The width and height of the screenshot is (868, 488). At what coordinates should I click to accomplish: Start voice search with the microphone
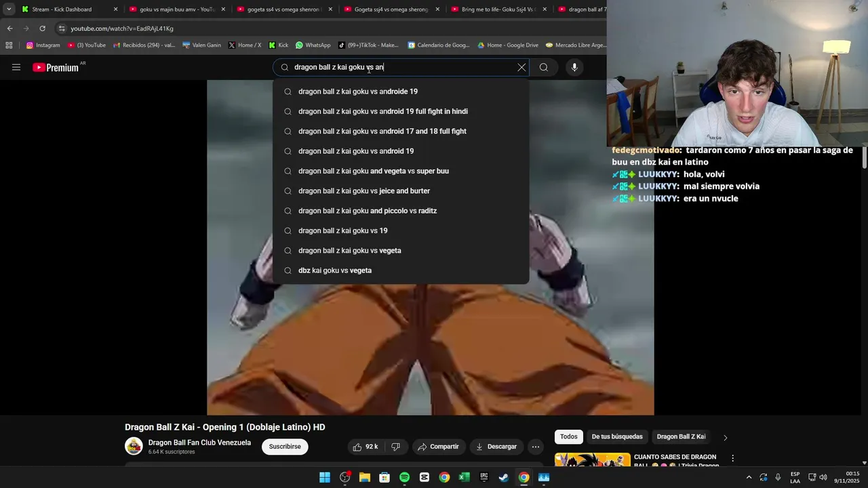(x=574, y=67)
